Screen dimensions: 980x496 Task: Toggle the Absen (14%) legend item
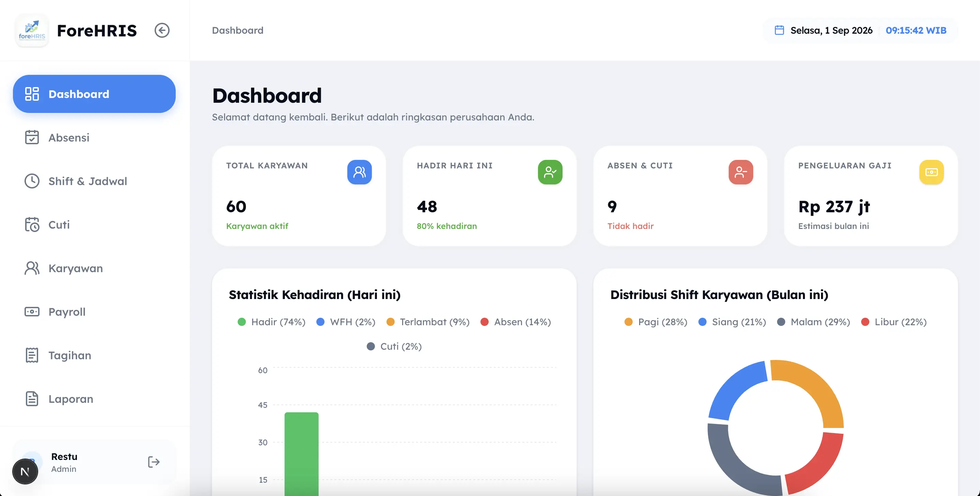point(516,322)
